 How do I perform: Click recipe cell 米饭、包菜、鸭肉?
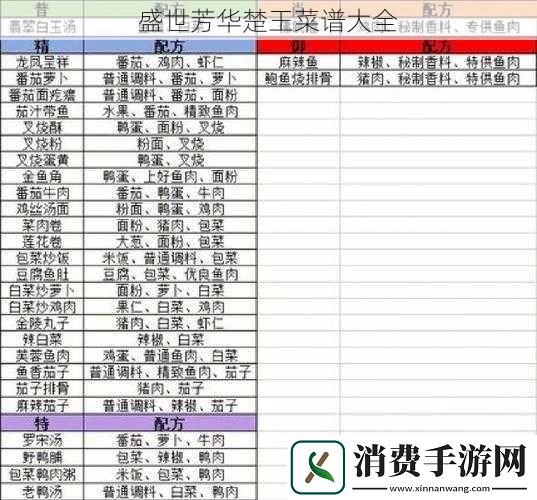170,475
